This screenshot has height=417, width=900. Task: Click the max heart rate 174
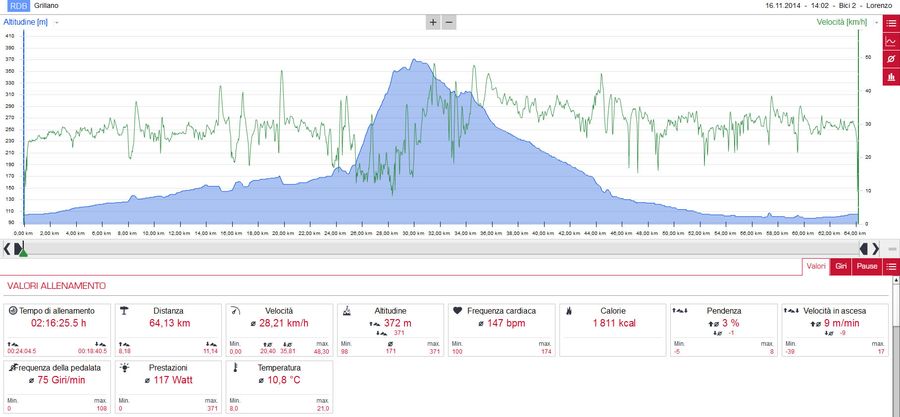point(547,351)
